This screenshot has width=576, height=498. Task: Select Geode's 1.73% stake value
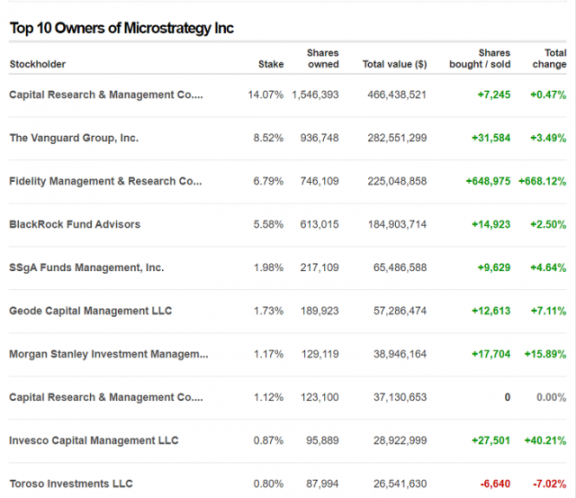(269, 311)
